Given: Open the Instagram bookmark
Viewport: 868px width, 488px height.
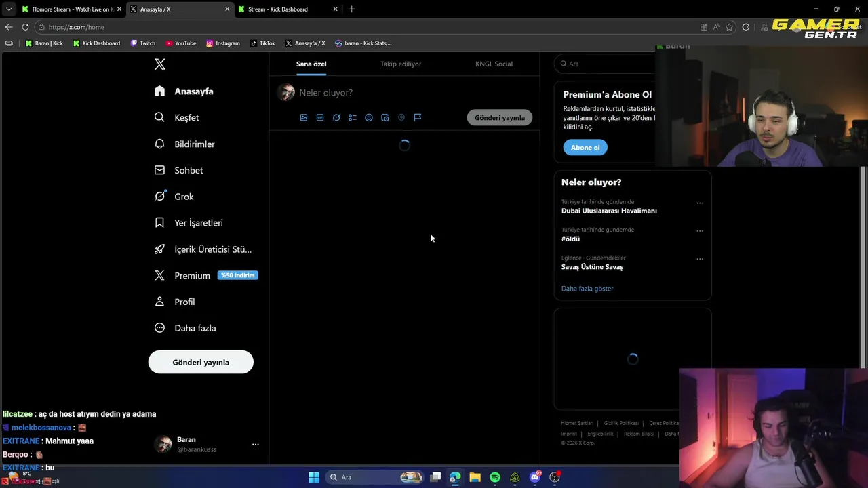Looking at the screenshot, I should [x=223, y=43].
